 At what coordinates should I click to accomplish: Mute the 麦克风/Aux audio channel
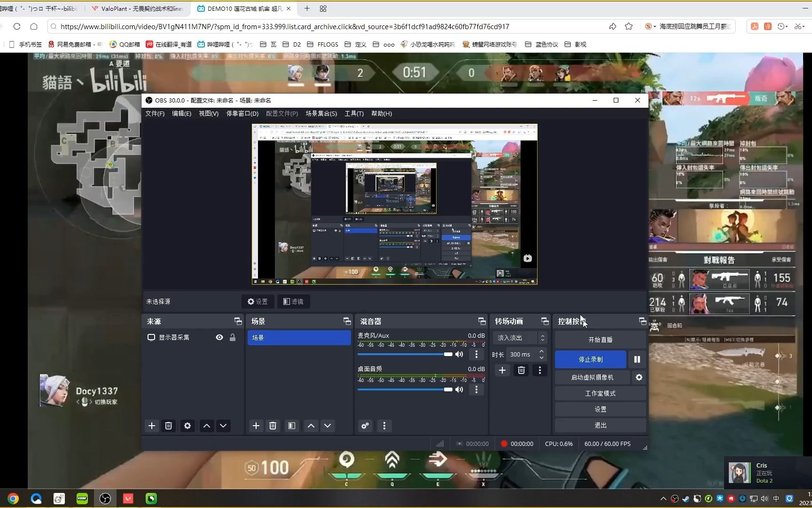coord(459,354)
